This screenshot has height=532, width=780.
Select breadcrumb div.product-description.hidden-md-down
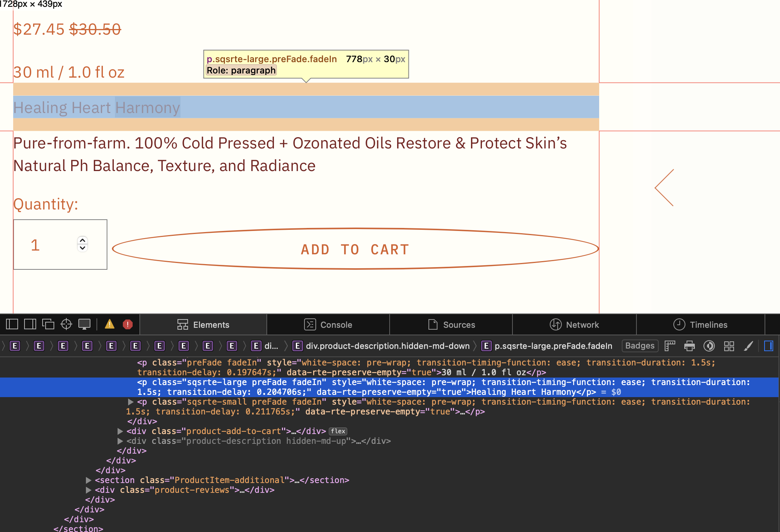point(381,346)
